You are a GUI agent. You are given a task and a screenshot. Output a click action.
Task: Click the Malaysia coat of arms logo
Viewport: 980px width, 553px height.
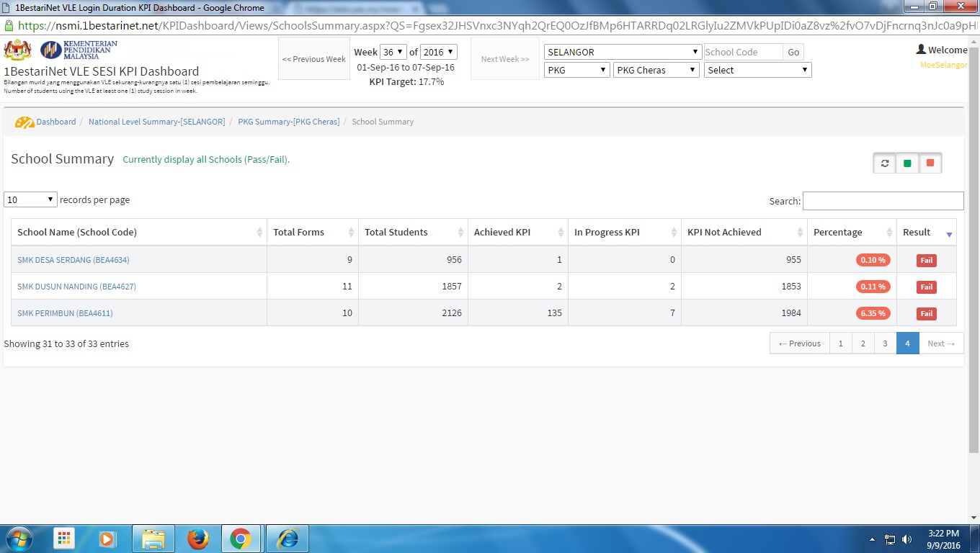point(18,50)
